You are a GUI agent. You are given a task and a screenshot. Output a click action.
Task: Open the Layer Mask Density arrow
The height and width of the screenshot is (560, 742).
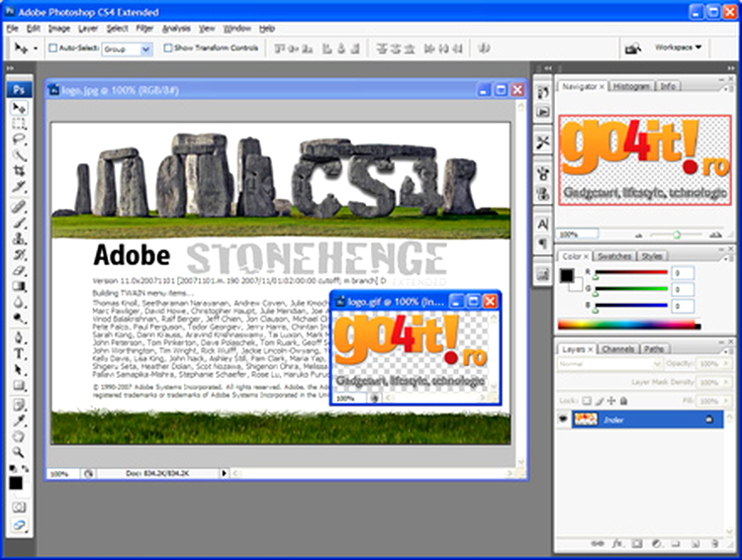[x=726, y=382]
